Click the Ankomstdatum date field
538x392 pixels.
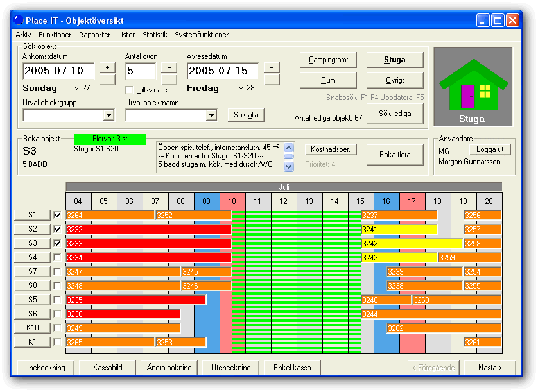(x=58, y=71)
